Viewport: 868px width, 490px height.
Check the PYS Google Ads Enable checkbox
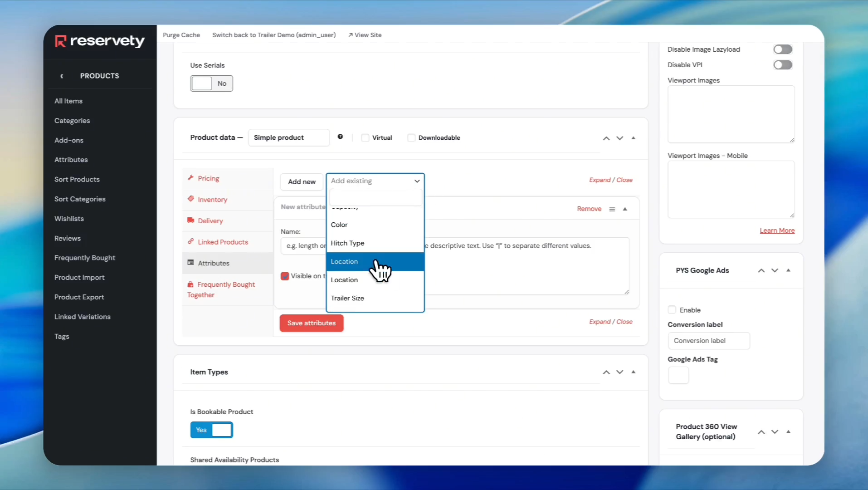[x=672, y=310]
